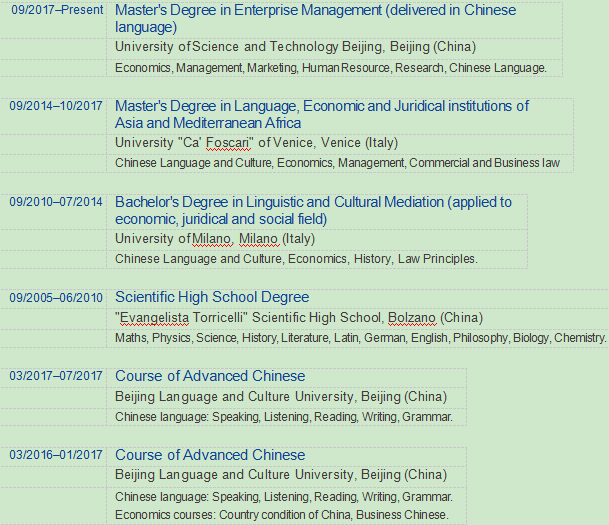Click the Scientific High School Degree title
The width and height of the screenshot is (609, 525).
tap(212, 297)
